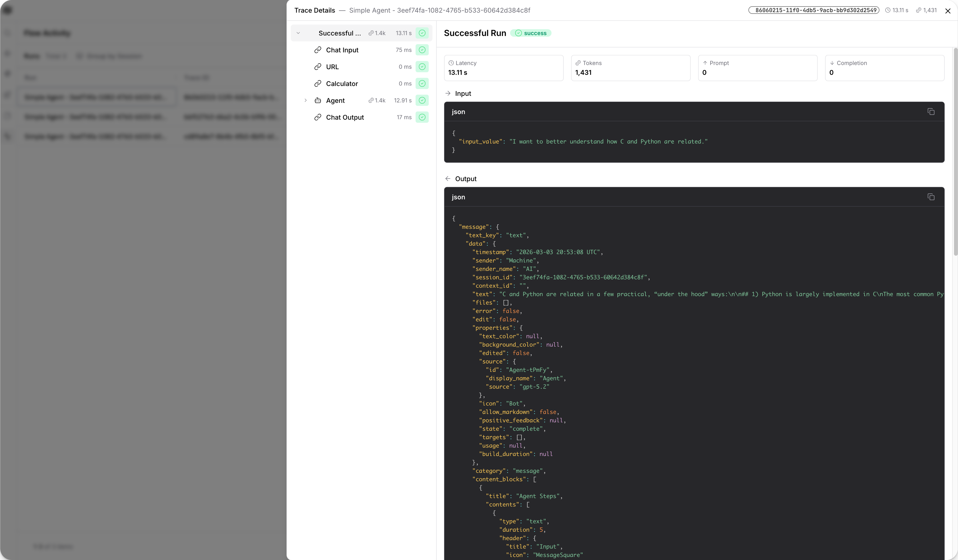
Task: Select the URL span in the trace tree
Action: [x=332, y=67]
